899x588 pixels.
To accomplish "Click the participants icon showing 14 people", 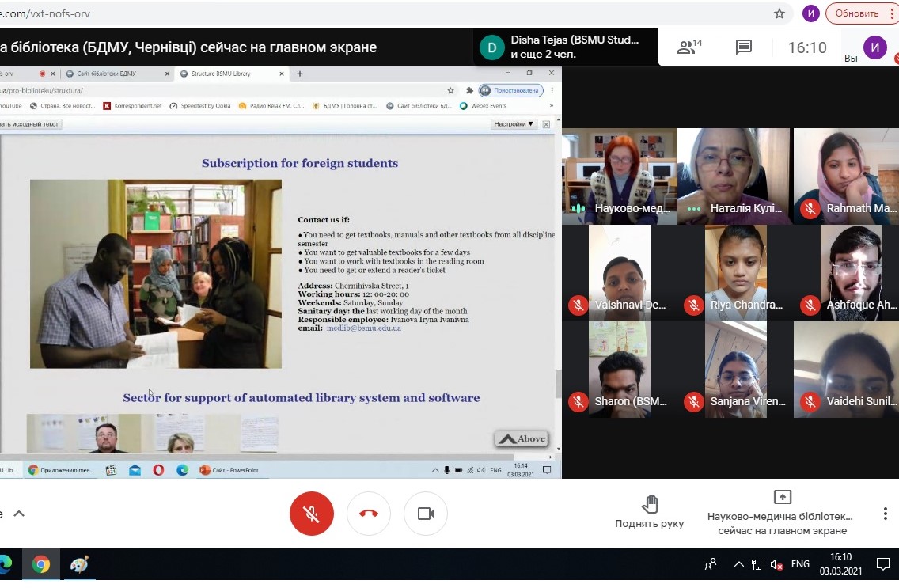I will (689, 47).
